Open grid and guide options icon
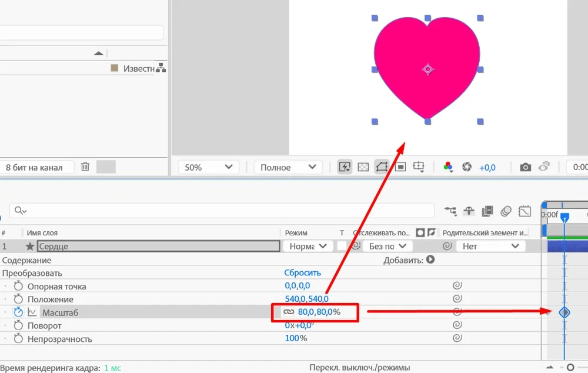588x373 pixels. [419, 166]
